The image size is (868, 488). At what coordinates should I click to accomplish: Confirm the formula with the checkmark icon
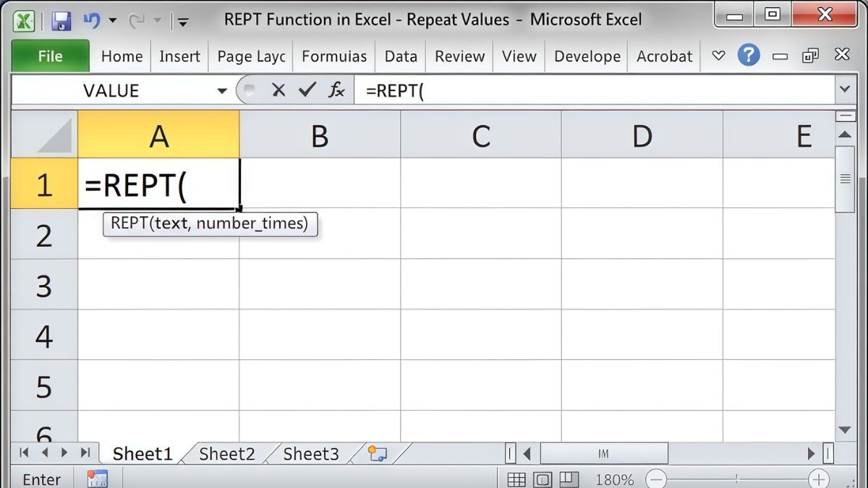[307, 90]
